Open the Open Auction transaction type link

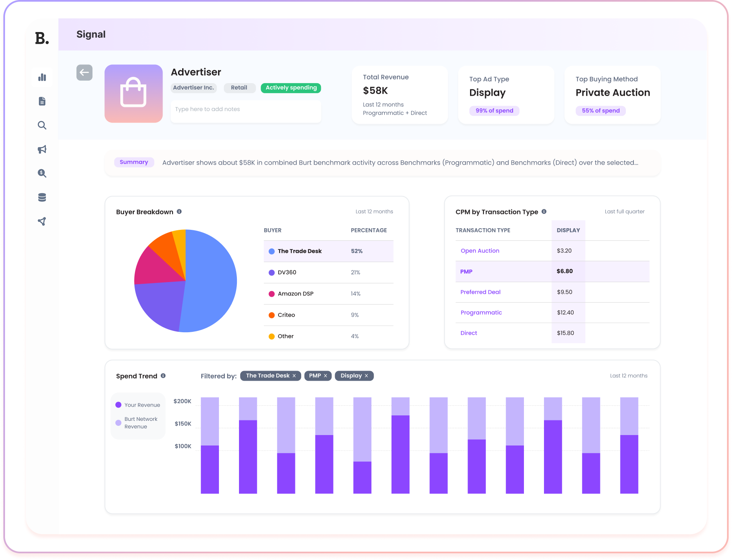(480, 251)
